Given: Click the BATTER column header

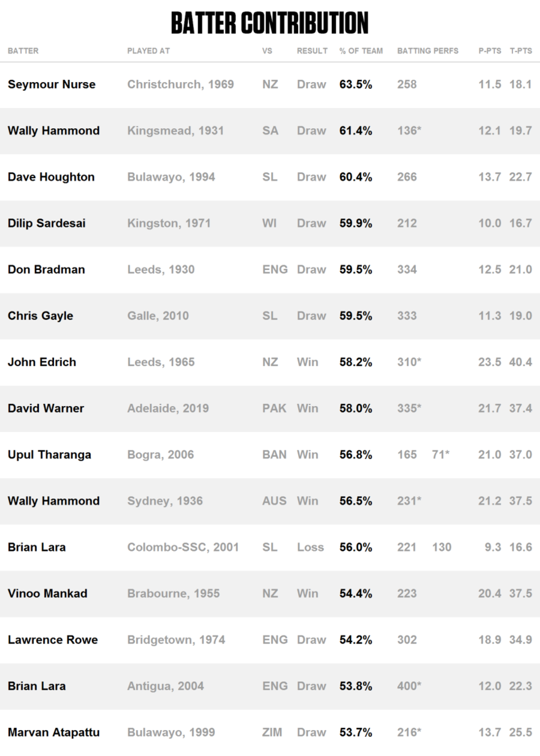Looking at the screenshot, I should click(23, 51).
